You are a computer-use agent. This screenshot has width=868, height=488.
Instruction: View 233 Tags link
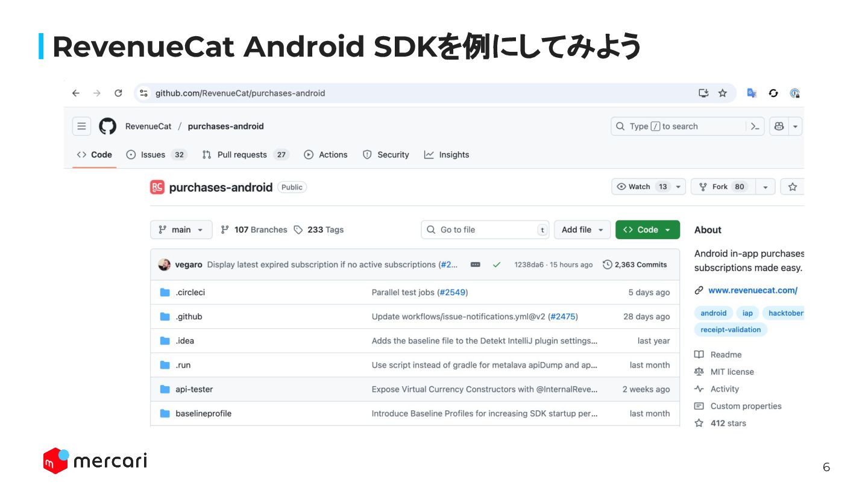pyautogui.click(x=319, y=230)
